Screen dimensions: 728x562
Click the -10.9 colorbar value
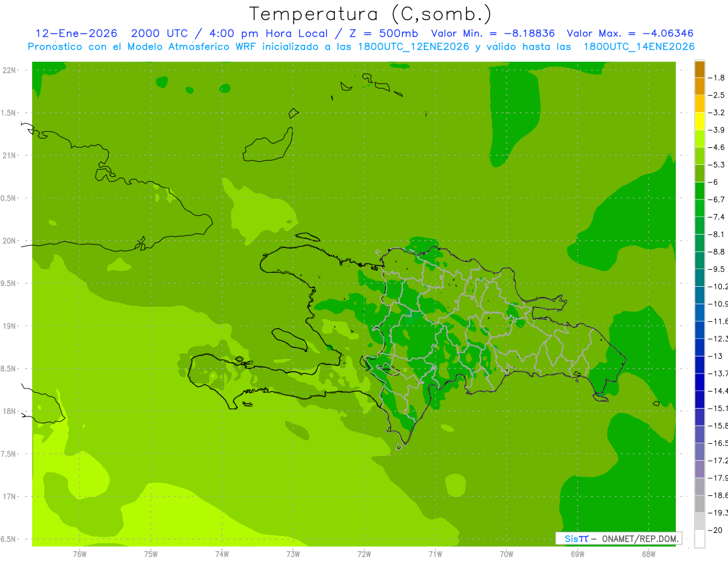[718, 304]
